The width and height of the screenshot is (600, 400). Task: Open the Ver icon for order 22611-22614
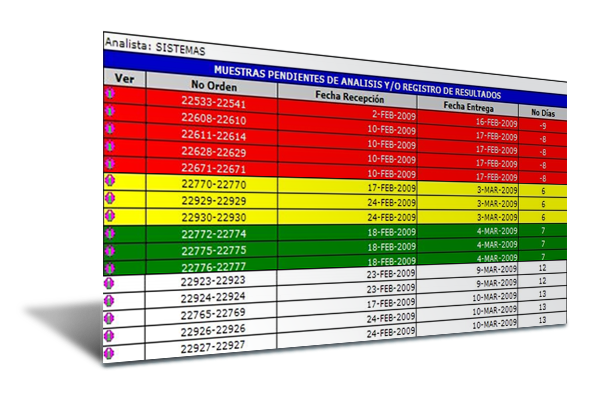[110, 128]
